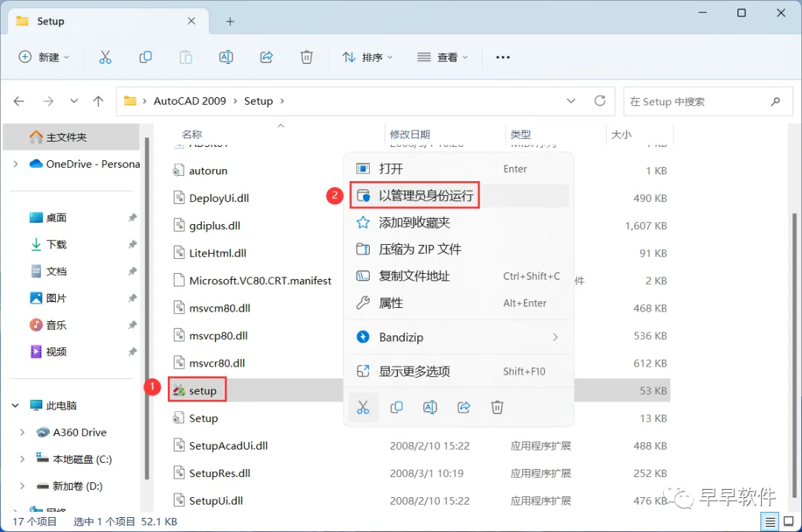Click the chevron after Setup in address bar

pyautogui.click(x=282, y=101)
